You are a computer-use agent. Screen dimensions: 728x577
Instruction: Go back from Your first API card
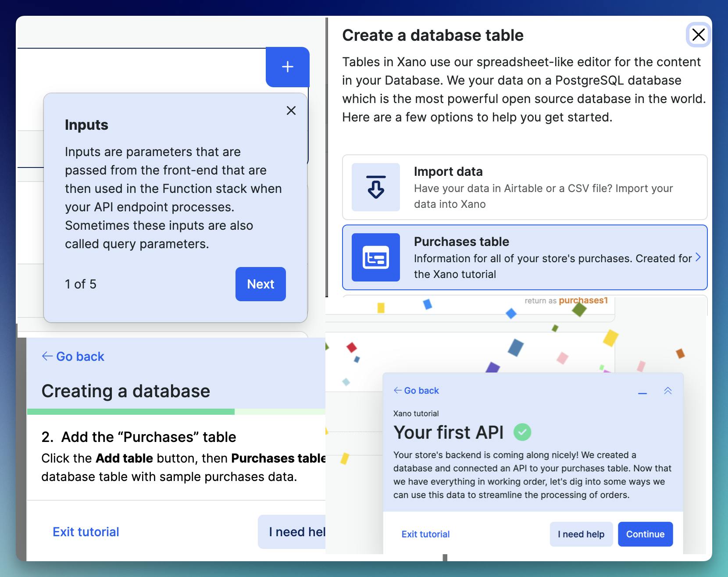click(416, 391)
